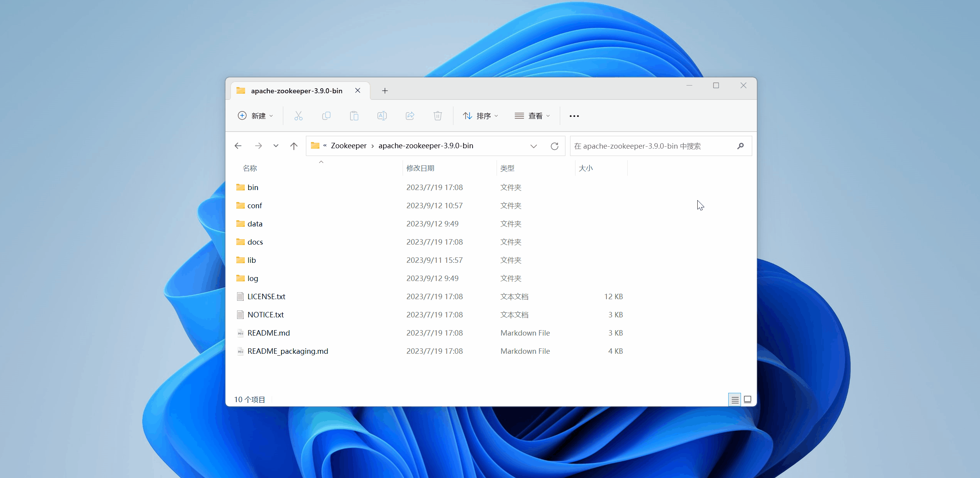Click the bin folder icon
This screenshot has width=980, height=478.
[241, 187]
